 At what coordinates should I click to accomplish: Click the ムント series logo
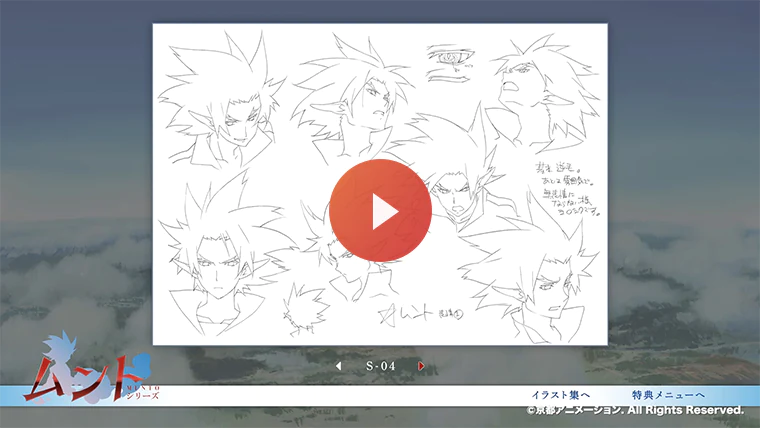(x=91, y=368)
